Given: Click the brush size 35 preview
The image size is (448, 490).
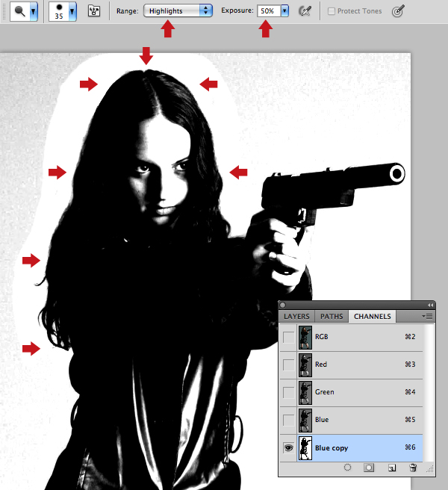Looking at the screenshot, I should (x=59, y=11).
